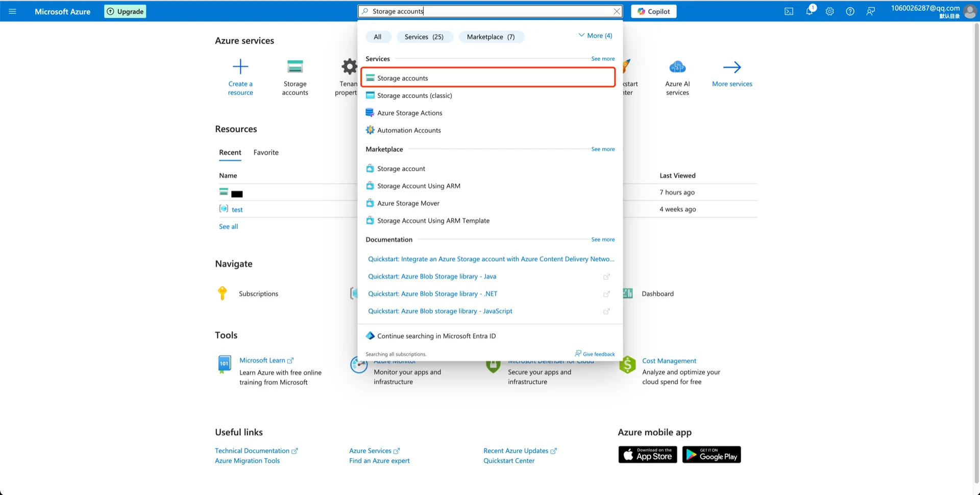This screenshot has width=980, height=495.
Task: Open the portal hamburger menu
Action: 13,11
